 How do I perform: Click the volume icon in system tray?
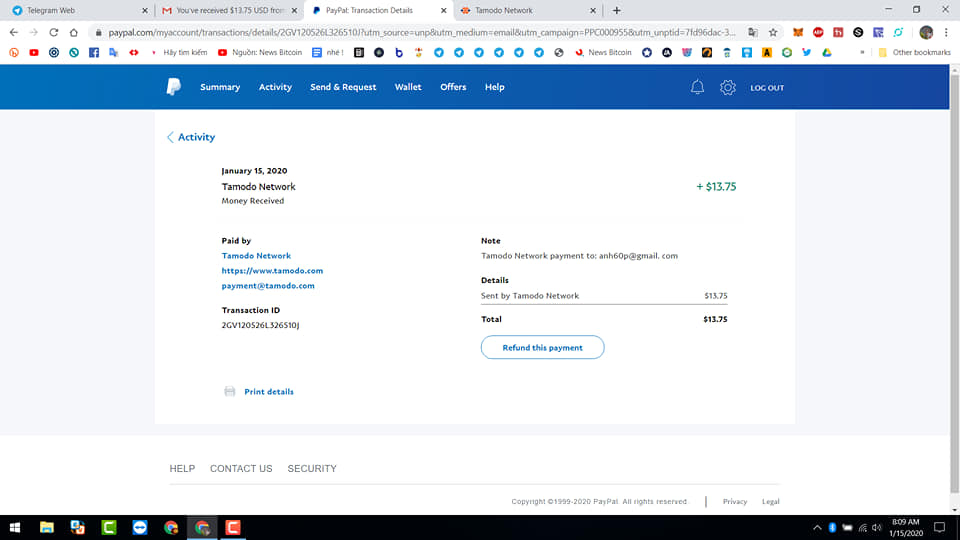click(877, 528)
